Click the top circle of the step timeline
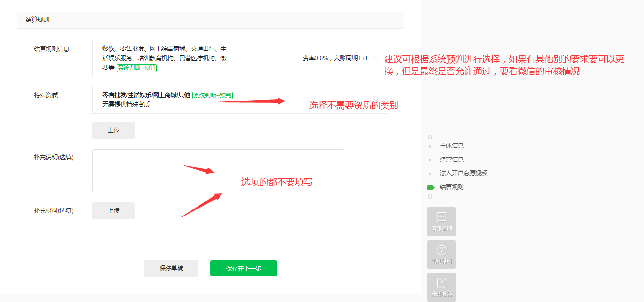 [x=430, y=137]
